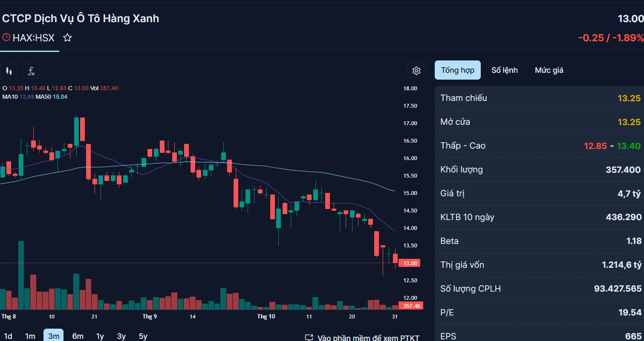Image resolution: width=644 pixels, height=341 pixels.
Task: Click the Tham chiếu row label
Action: coord(464,98)
